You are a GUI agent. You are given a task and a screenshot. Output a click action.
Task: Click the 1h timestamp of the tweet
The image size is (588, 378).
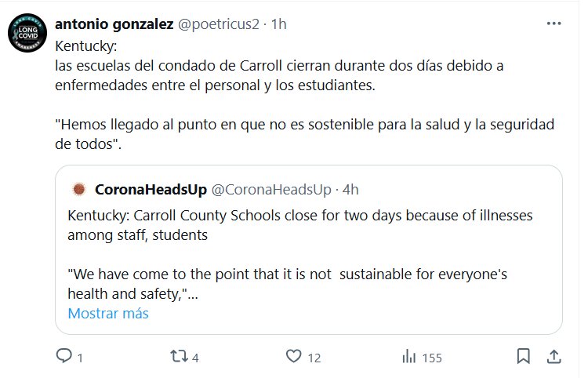[x=278, y=24]
